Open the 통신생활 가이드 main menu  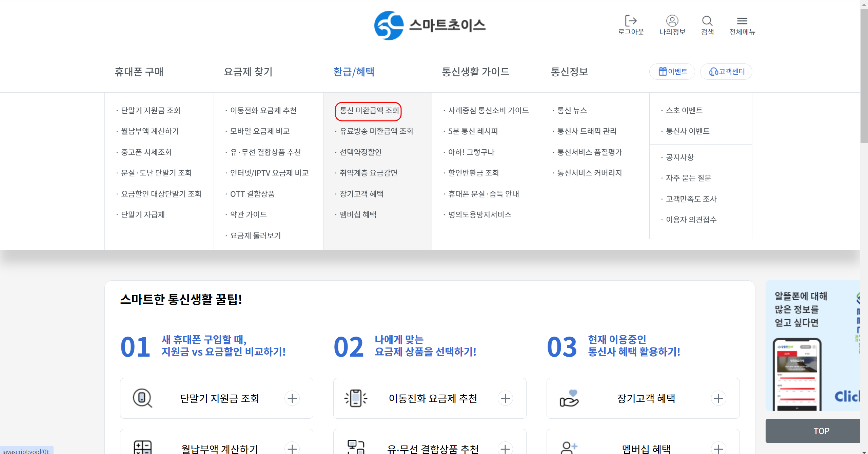click(x=475, y=72)
